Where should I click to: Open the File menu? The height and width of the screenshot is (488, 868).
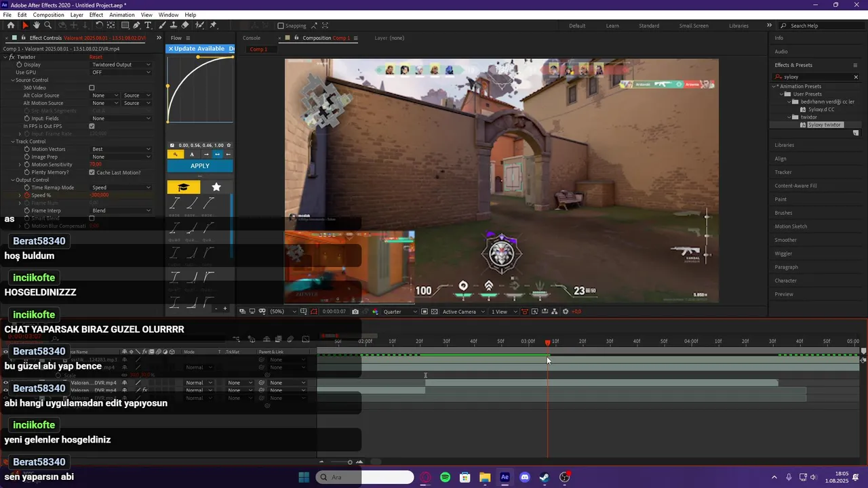[7, 15]
